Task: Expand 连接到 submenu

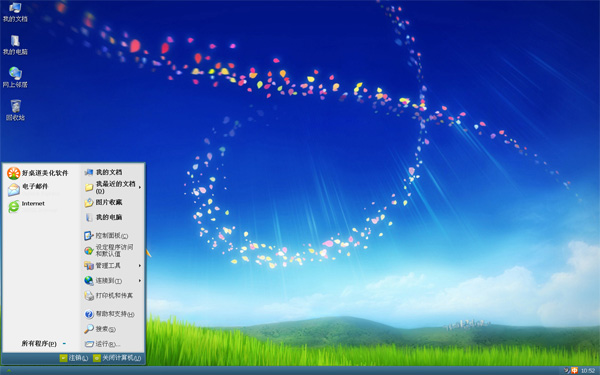Action: (112, 280)
